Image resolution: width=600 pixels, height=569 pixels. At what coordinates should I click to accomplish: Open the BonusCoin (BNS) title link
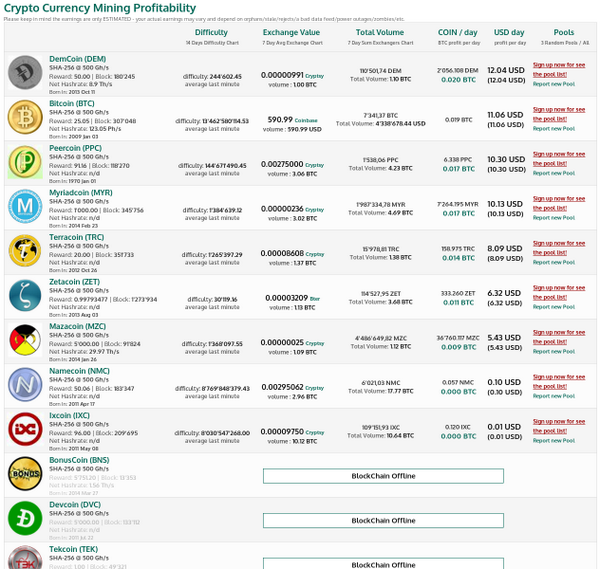79,460
